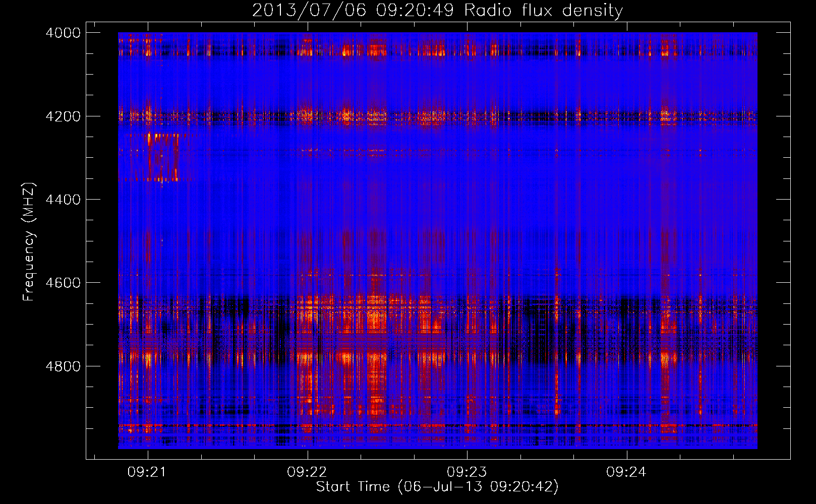Click the 4400 frequency tick label
The image size is (816, 504).
click(63, 200)
